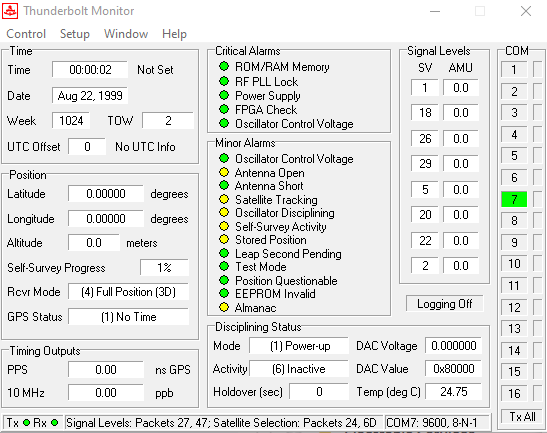Click the Activity Inactive field
This screenshot has width=547, height=433.
[x=299, y=369]
